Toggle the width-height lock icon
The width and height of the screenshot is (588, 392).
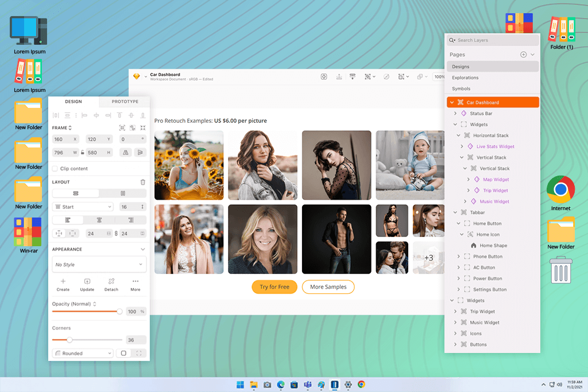click(83, 153)
